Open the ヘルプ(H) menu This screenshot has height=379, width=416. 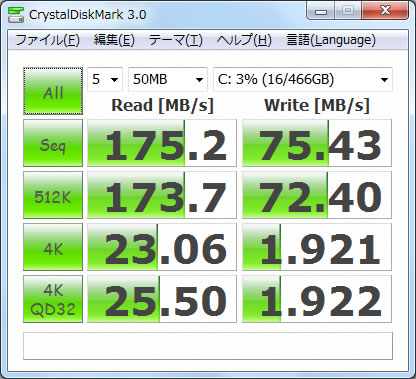(244, 40)
